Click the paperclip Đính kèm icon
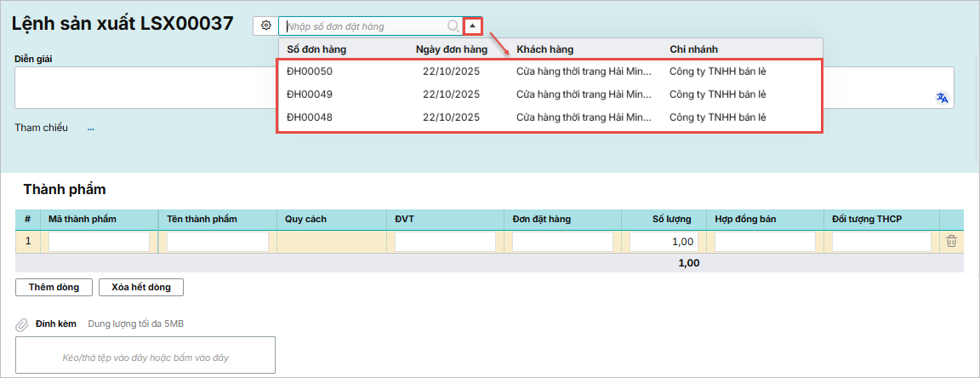Screen dimensions: 980x378 23,324
